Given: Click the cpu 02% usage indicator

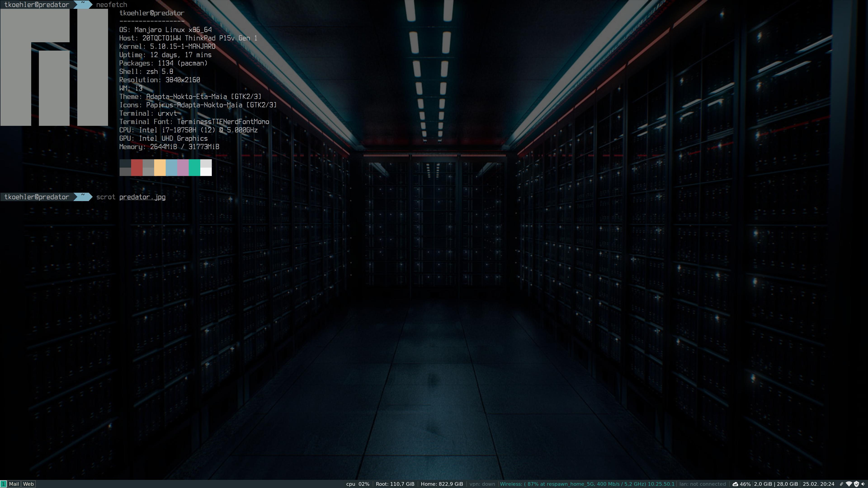Looking at the screenshot, I should (358, 484).
